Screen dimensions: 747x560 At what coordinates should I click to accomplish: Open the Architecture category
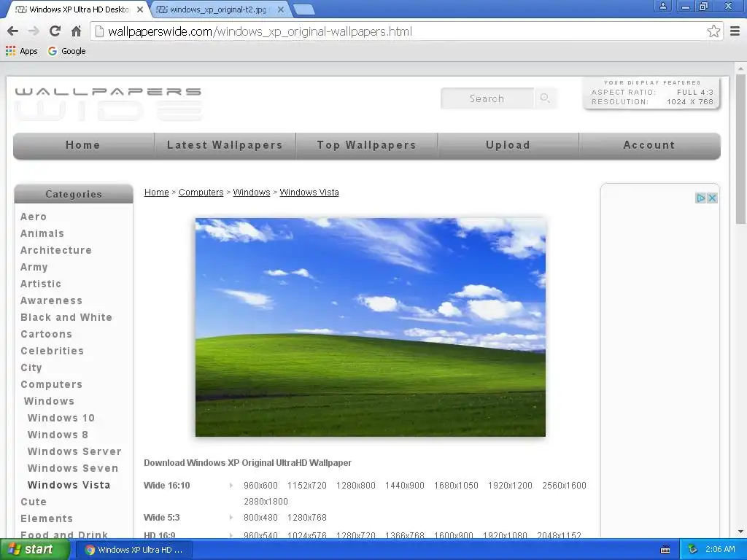[x=55, y=250]
